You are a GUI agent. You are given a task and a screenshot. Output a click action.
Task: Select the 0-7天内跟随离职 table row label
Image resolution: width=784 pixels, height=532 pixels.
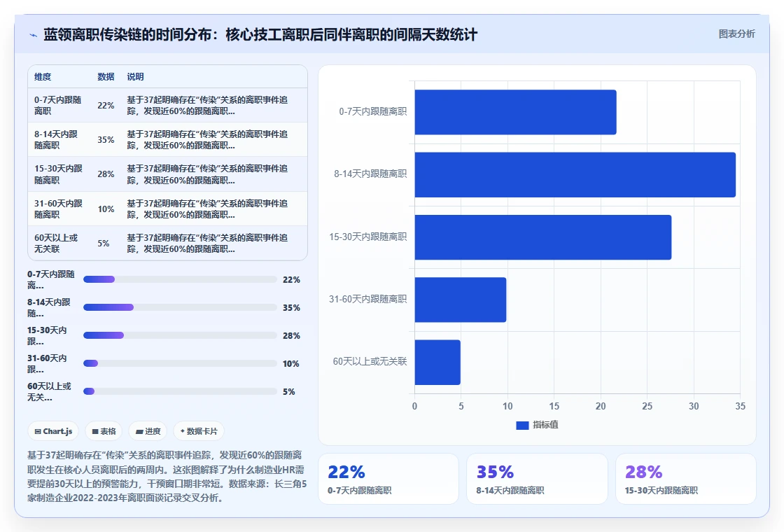point(58,106)
